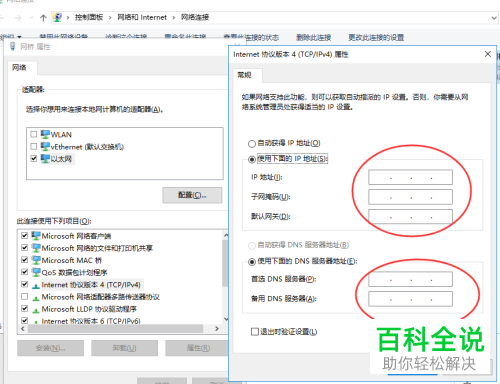Click the Microsoft MAC 桥 icon
Viewport: 500px width, 384px height.
[x=36, y=260]
